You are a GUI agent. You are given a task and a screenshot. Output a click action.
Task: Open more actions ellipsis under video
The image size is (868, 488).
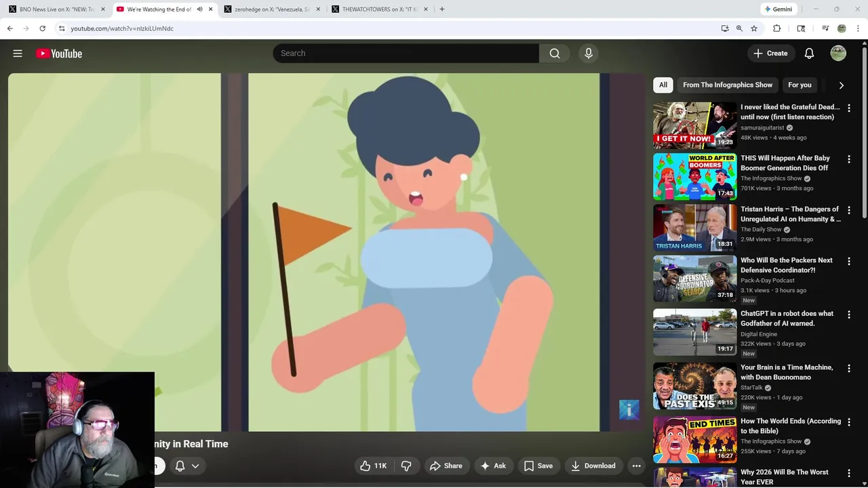[x=636, y=466]
